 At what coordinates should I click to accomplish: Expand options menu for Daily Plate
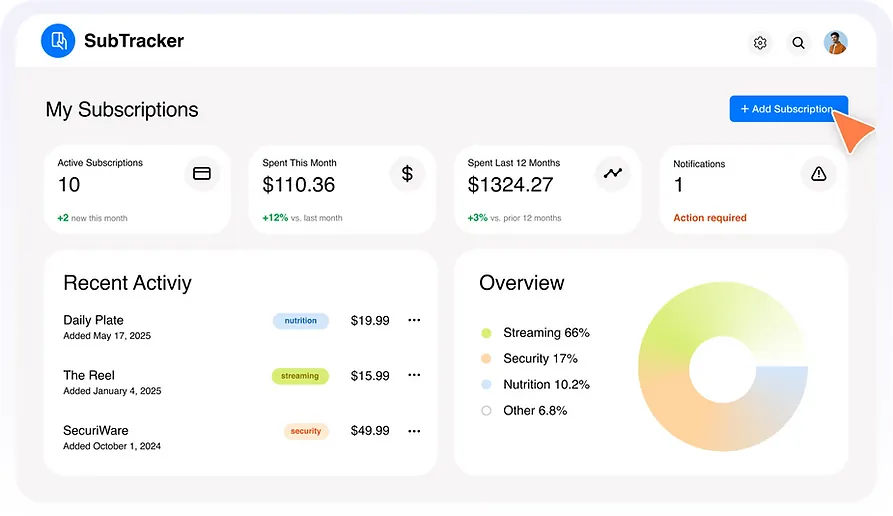point(414,321)
